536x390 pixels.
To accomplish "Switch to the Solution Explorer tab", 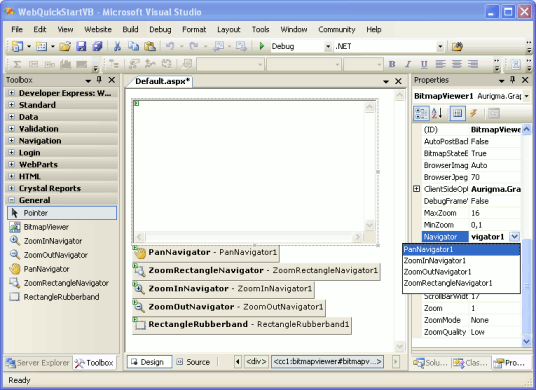I will pyautogui.click(x=431, y=363).
